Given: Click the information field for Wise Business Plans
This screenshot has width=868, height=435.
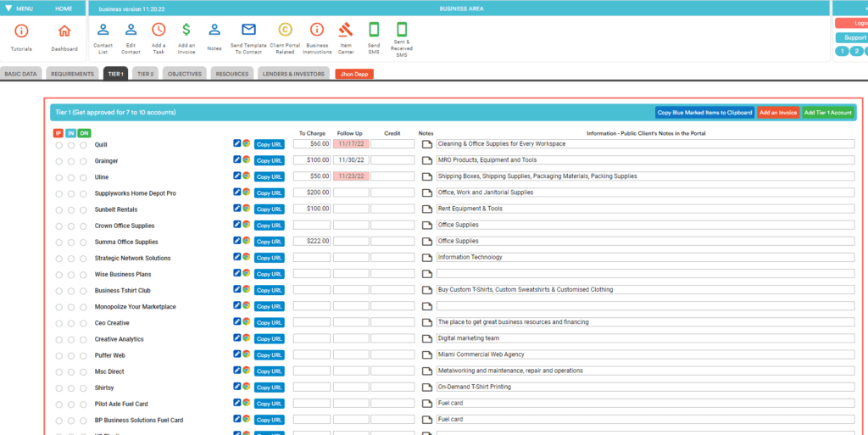Looking at the screenshot, I should pos(645,273).
